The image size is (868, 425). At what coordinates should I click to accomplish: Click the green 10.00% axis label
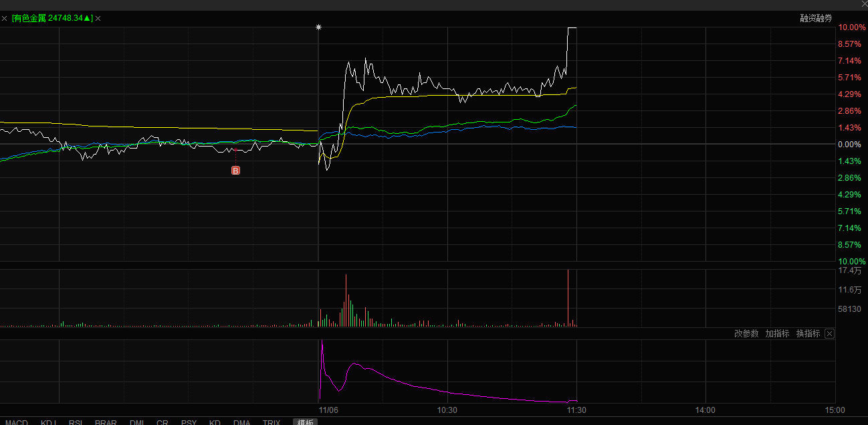[852, 262]
